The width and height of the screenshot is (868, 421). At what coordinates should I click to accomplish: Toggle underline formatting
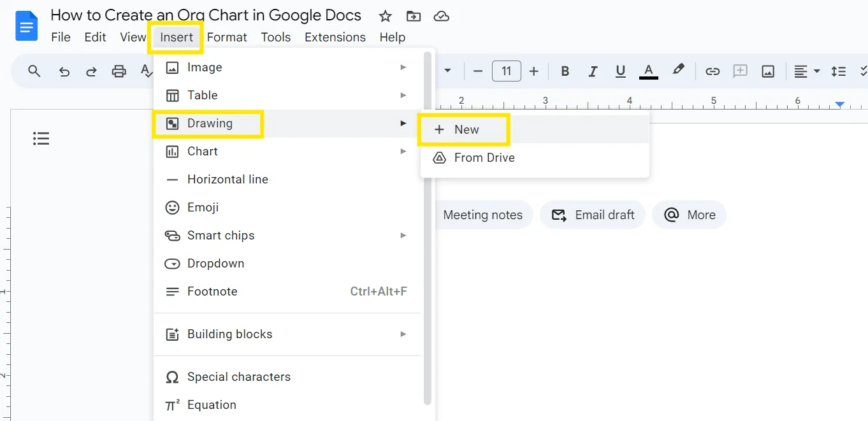tap(621, 71)
